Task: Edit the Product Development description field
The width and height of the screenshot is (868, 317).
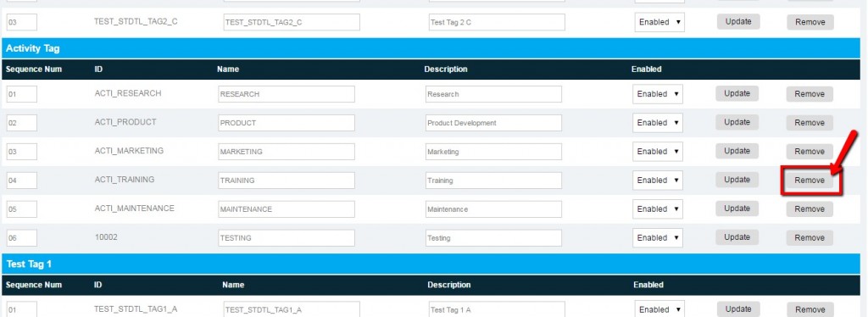Action: (x=494, y=123)
